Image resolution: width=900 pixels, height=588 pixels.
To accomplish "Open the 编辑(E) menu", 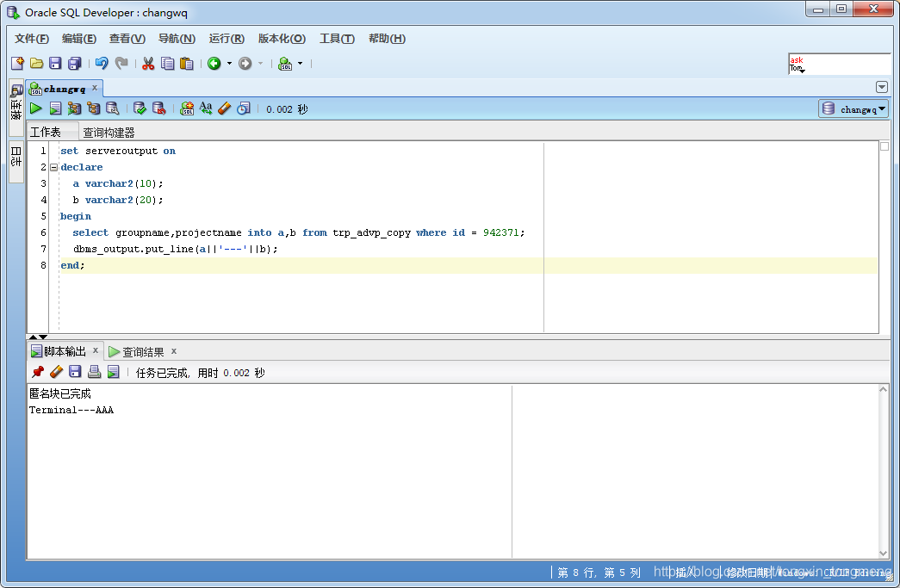I will (x=79, y=39).
